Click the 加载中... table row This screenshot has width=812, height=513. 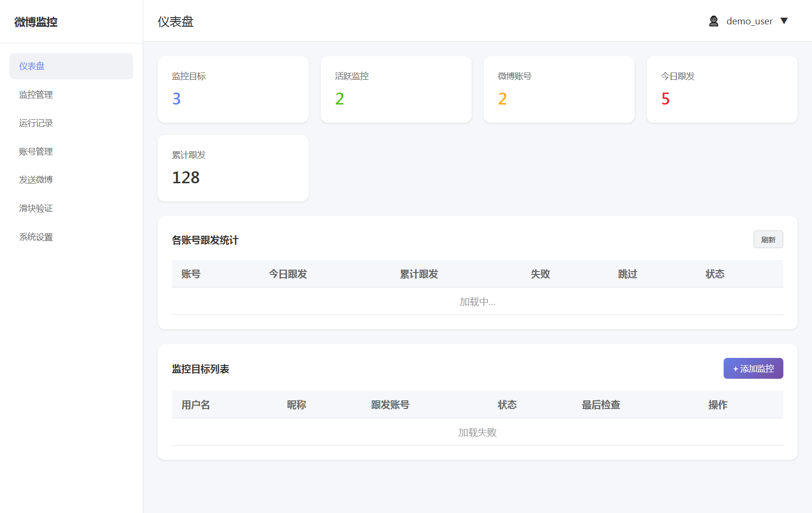(478, 302)
